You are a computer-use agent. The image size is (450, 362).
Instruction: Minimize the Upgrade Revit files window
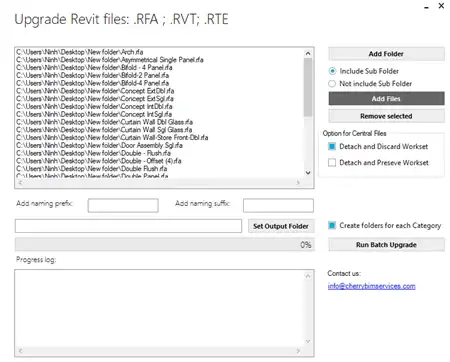(427, 6)
